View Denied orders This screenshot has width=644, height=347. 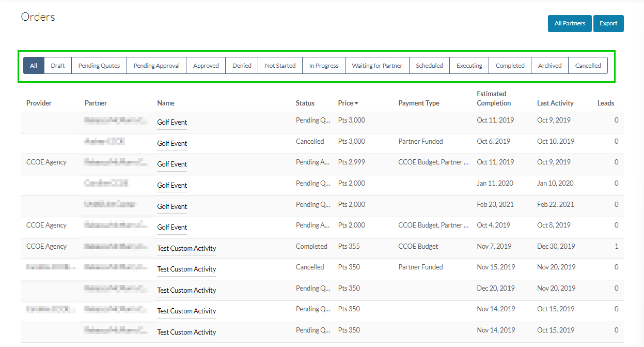[241, 65]
